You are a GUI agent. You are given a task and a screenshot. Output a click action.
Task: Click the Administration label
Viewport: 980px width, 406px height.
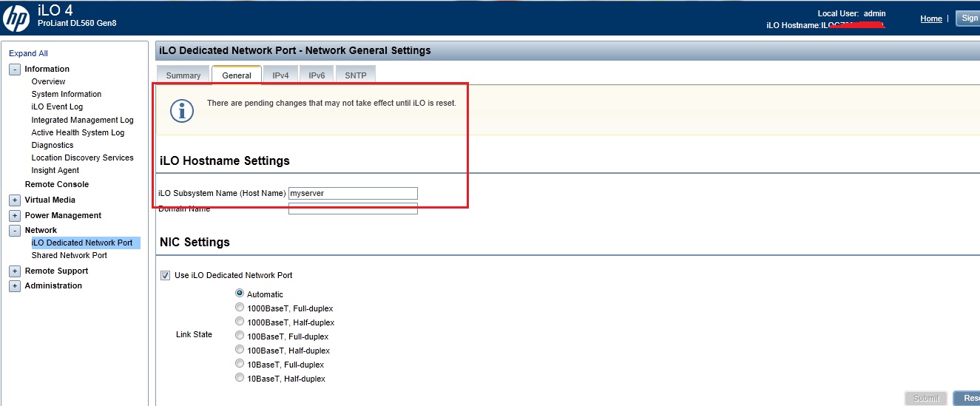53,285
